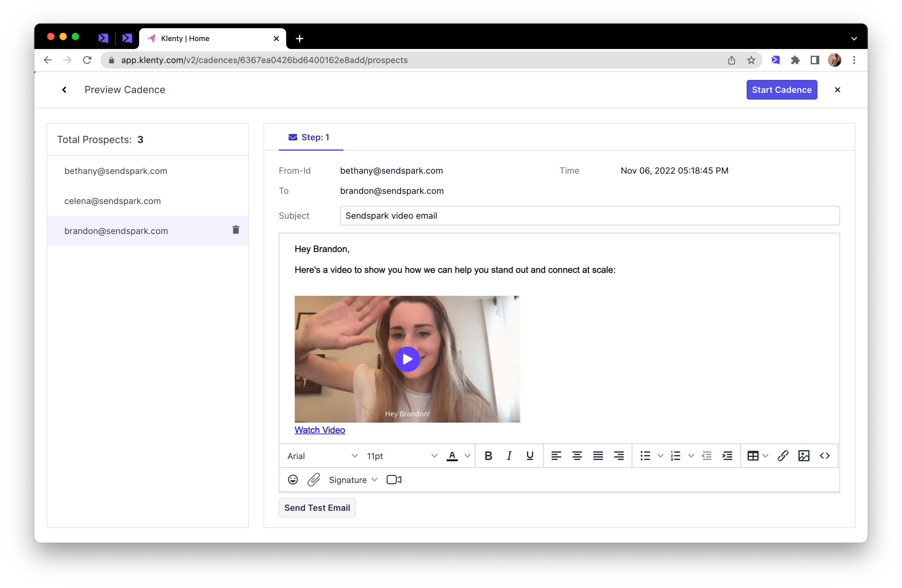Expand the table options arrow

(765, 456)
